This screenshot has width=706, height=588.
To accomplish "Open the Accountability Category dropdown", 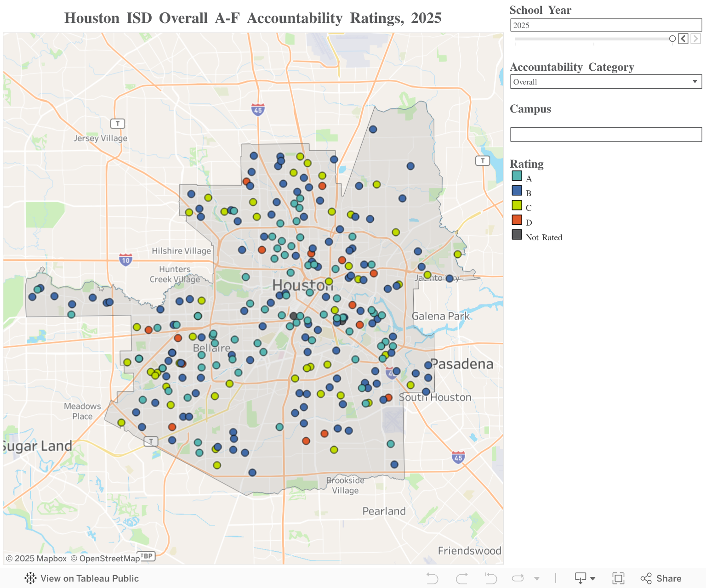I will (x=606, y=82).
